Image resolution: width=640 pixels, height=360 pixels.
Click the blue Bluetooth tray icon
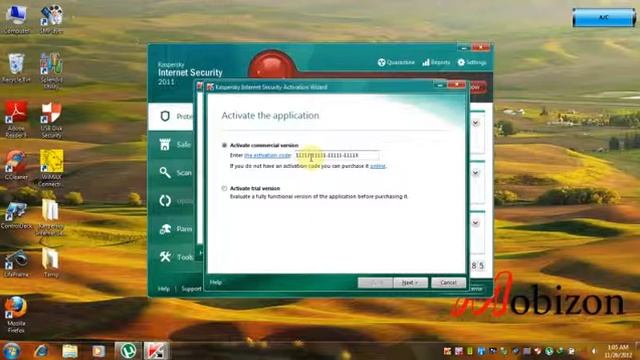481,351
